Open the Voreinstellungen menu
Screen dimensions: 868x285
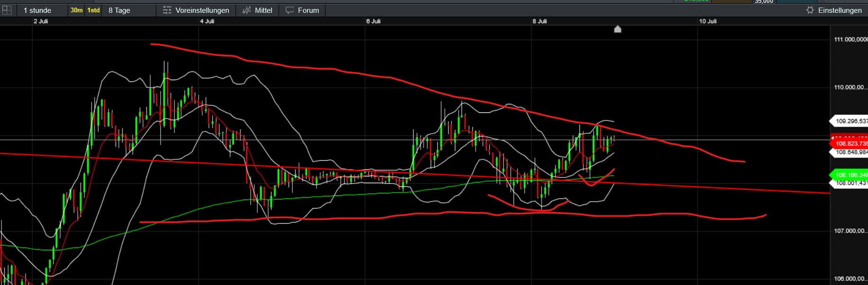click(202, 10)
